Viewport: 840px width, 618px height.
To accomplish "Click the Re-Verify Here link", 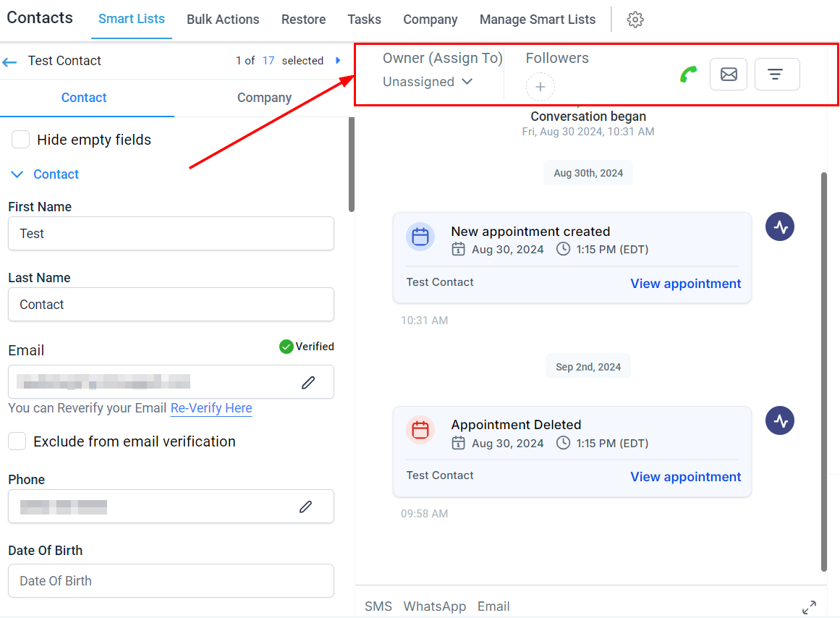I will pyautogui.click(x=211, y=408).
